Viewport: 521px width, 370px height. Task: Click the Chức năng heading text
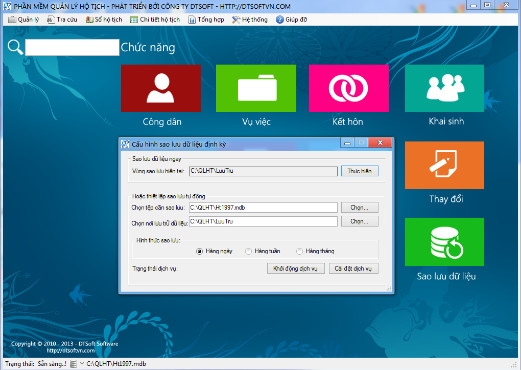click(x=148, y=47)
